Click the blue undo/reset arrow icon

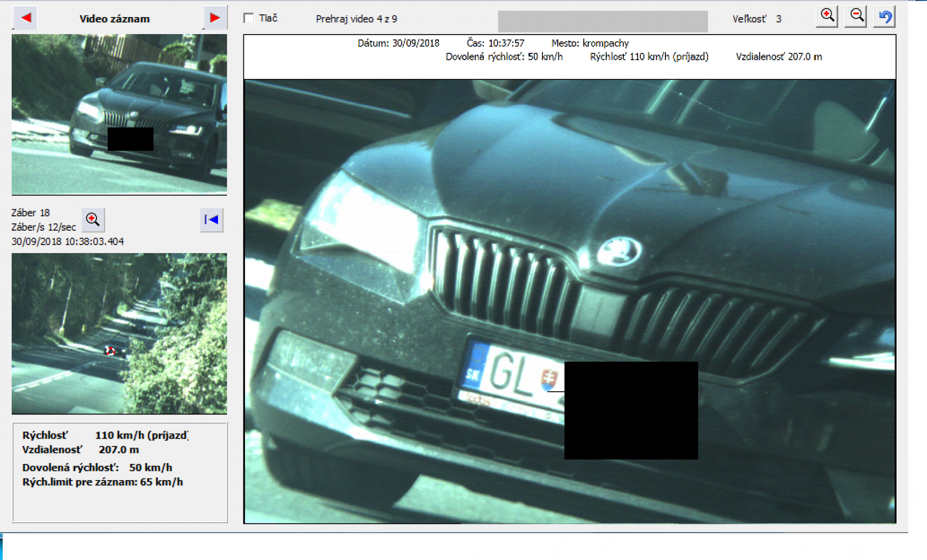(x=885, y=17)
